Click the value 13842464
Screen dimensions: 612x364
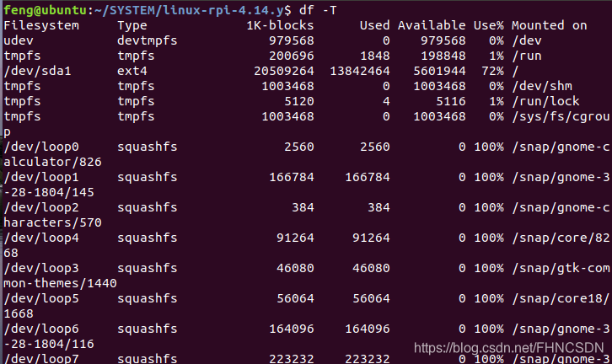pos(360,72)
